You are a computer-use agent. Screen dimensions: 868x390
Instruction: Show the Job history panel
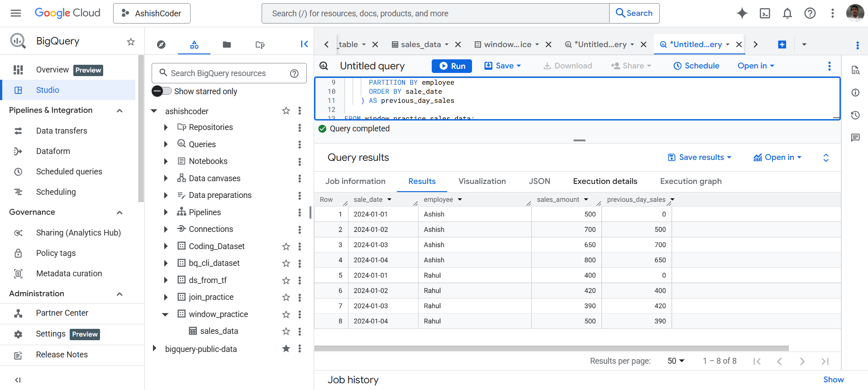click(x=833, y=380)
